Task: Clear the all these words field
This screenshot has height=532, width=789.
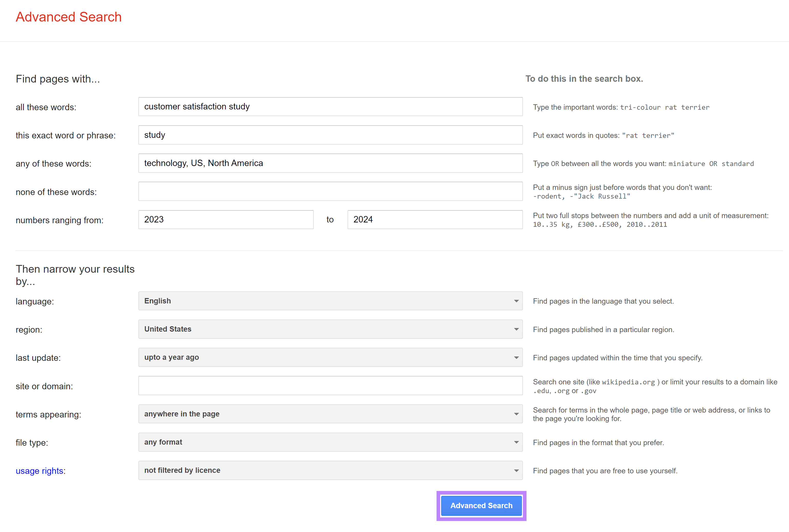Action: [329, 107]
